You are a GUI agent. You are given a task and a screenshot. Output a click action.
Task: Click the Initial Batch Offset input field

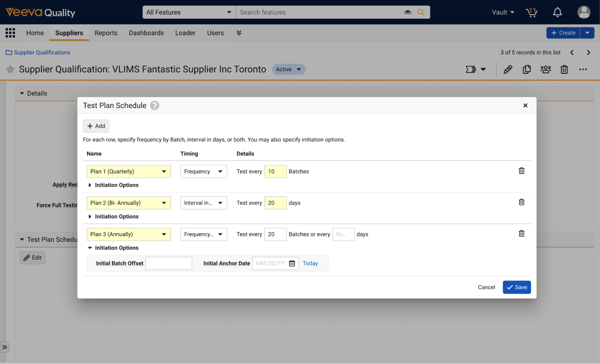click(169, 263)
